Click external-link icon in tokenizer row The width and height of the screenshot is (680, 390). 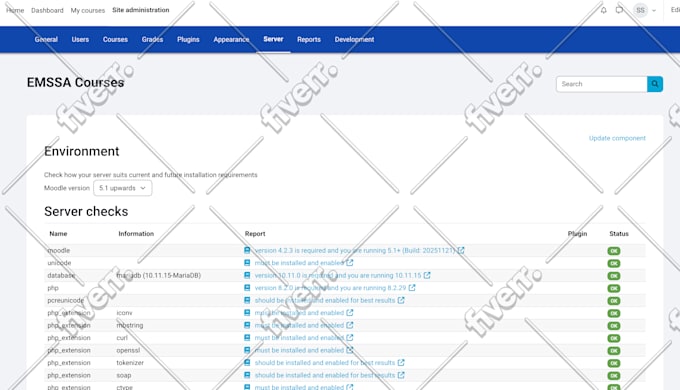pos(401,363)
